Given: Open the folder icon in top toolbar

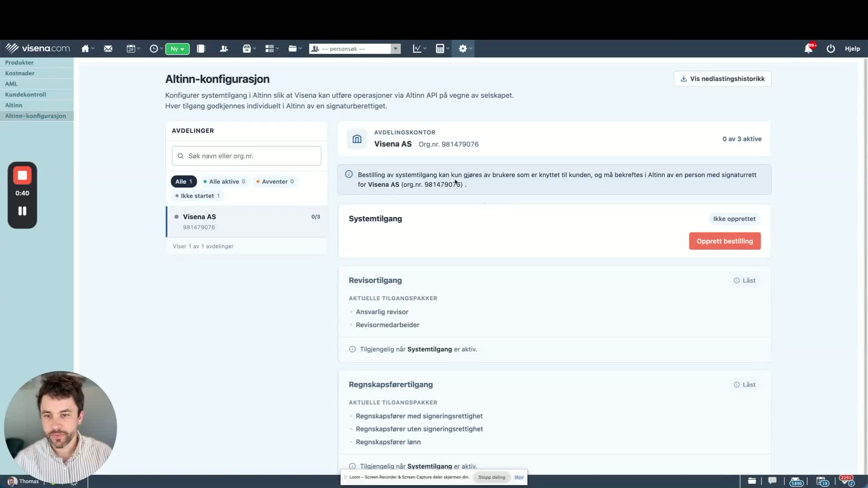Looking at the screenshot, I should (293, 49).
